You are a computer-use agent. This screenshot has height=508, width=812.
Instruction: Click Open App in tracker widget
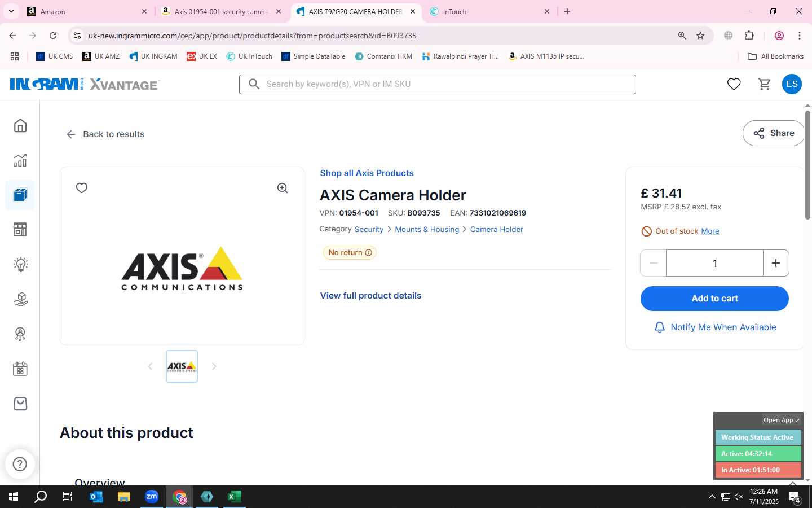click(x=781, y=420)
